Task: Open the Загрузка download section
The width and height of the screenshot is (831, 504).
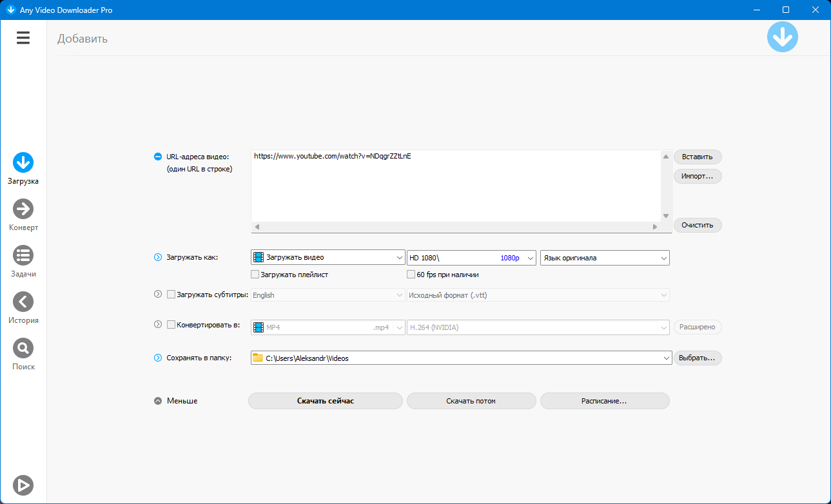Action: coord(23,163)
